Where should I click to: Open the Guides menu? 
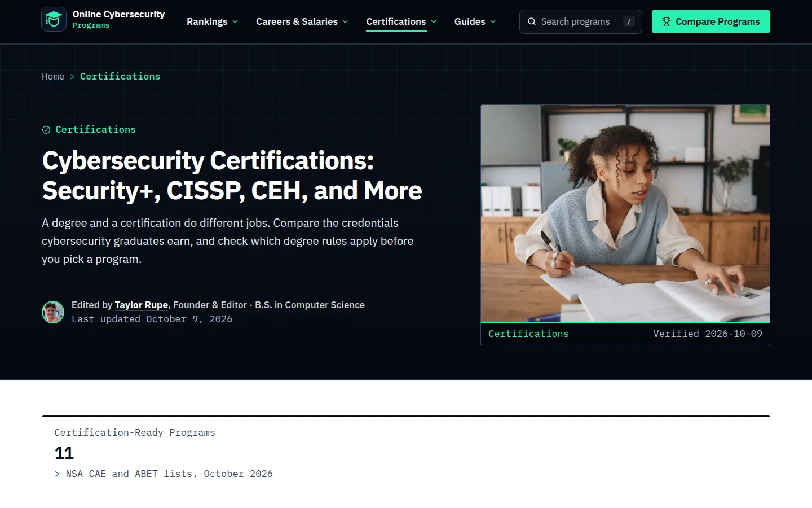(470, 21)
